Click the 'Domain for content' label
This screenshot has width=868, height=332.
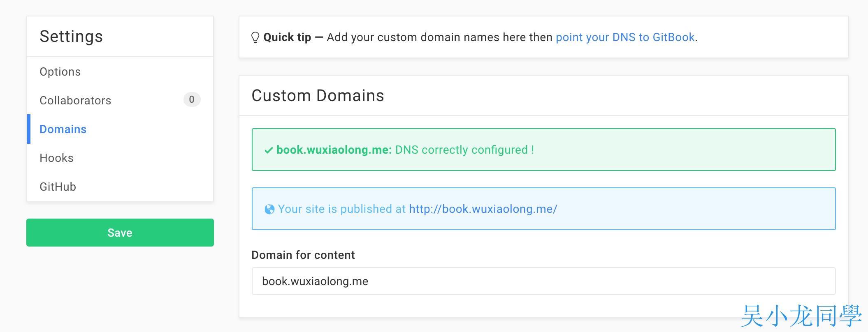(303, 255)
